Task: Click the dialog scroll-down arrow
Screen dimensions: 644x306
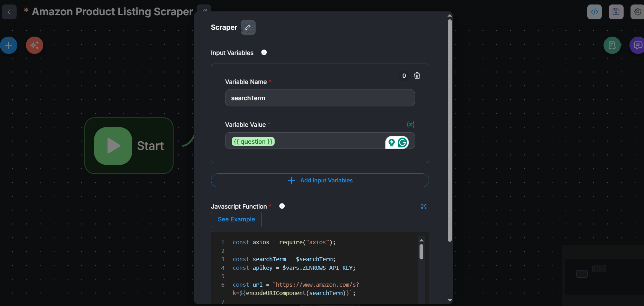Action: click(450, 300)
